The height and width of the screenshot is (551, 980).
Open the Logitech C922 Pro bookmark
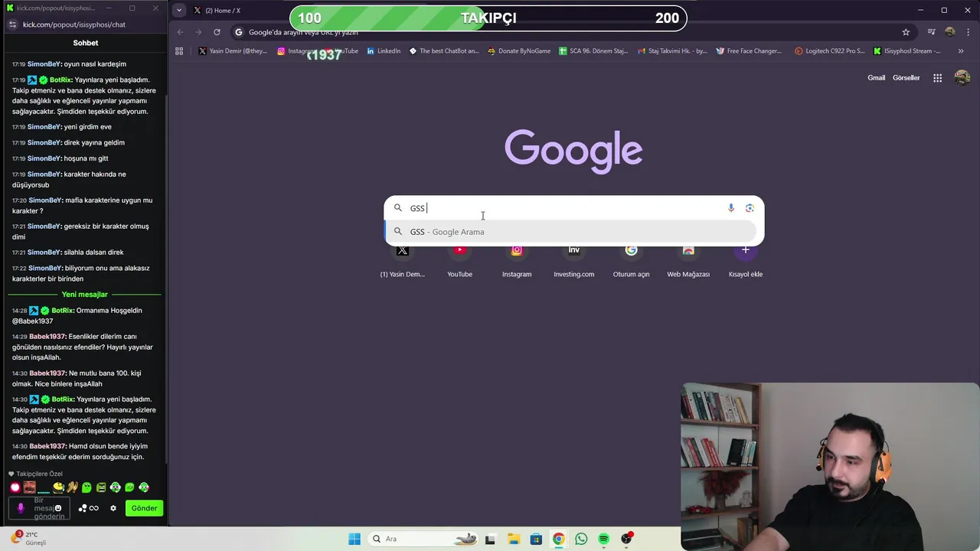click(x=830, y=51)
